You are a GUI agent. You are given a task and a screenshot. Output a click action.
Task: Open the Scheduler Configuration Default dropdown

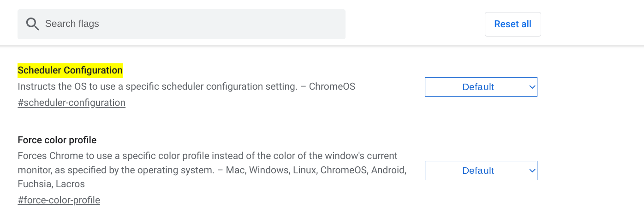click(x=481, y=87)
